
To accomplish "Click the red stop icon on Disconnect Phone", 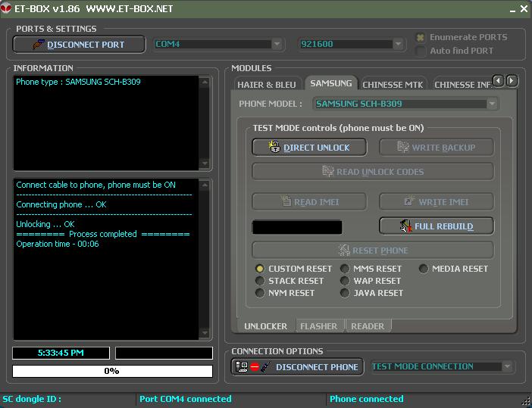I will coord(255,366).
